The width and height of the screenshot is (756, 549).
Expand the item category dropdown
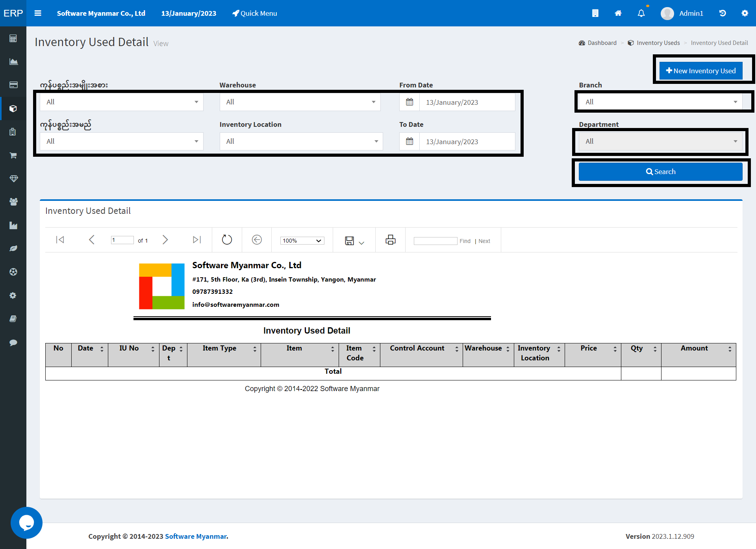121,102
